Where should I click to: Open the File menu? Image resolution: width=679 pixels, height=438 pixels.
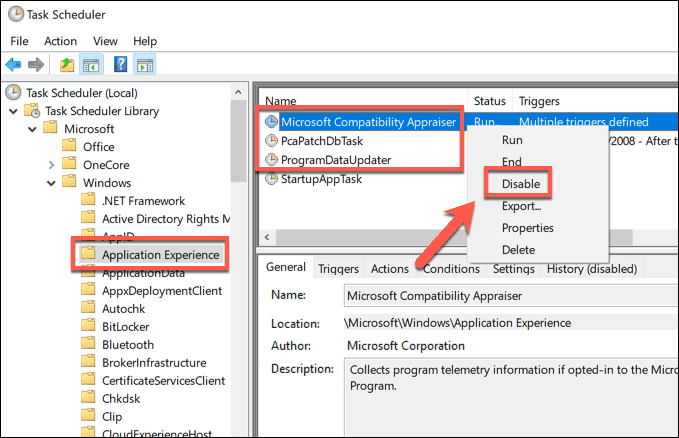point(19,41)
